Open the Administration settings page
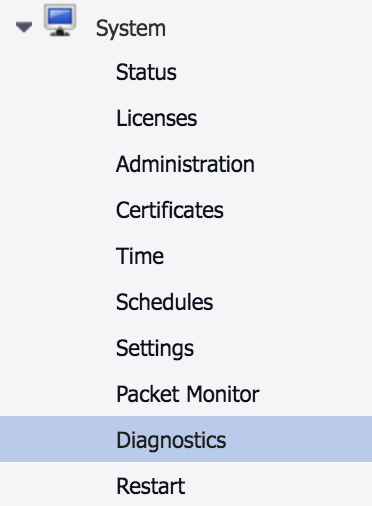The width and height of the screenshot is (372, 506). [185, 164]
